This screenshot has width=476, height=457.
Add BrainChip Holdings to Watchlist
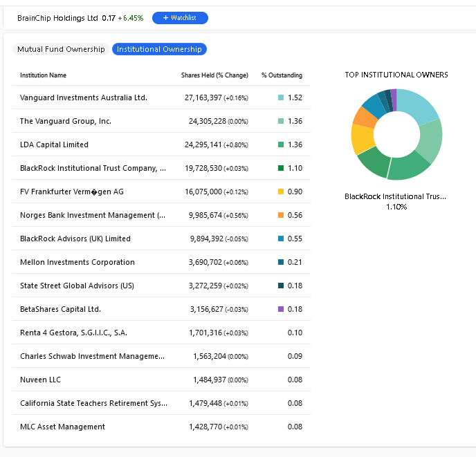click(180, 18)
